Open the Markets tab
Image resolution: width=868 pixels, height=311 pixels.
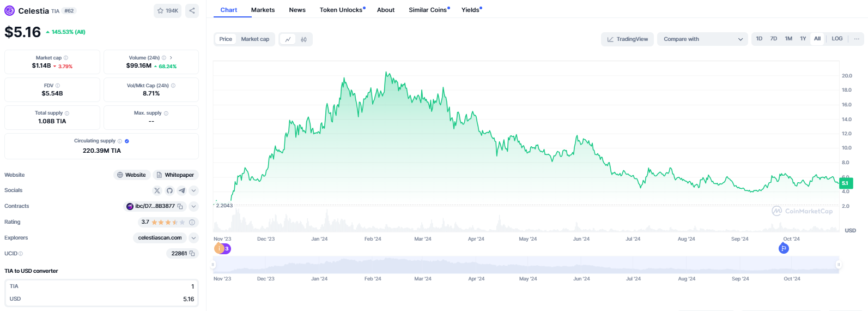point(263,10)
